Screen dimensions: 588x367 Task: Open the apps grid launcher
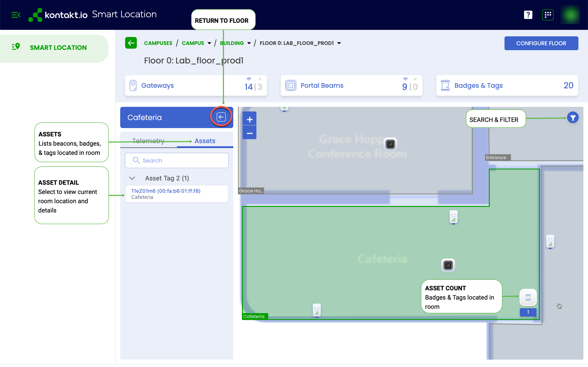[x=548, y=15]
